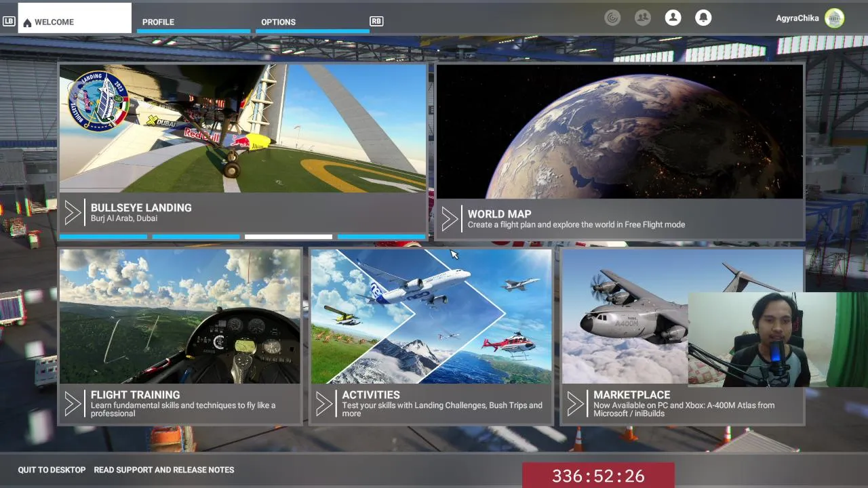Click the Bullseye Landing 2023 event badge
Screen dimensions: 868x488
(98, 101)
